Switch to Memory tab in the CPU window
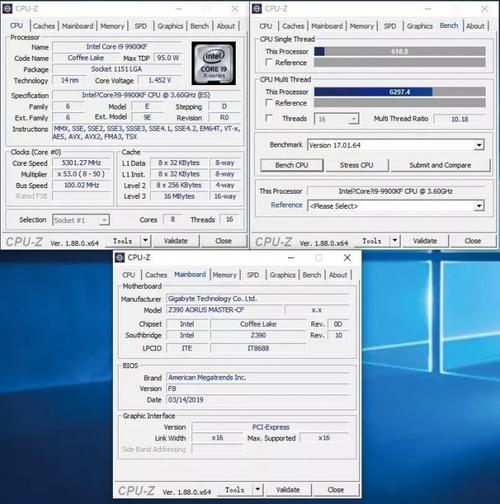This screenshot has height=504, width=500. 112,26
